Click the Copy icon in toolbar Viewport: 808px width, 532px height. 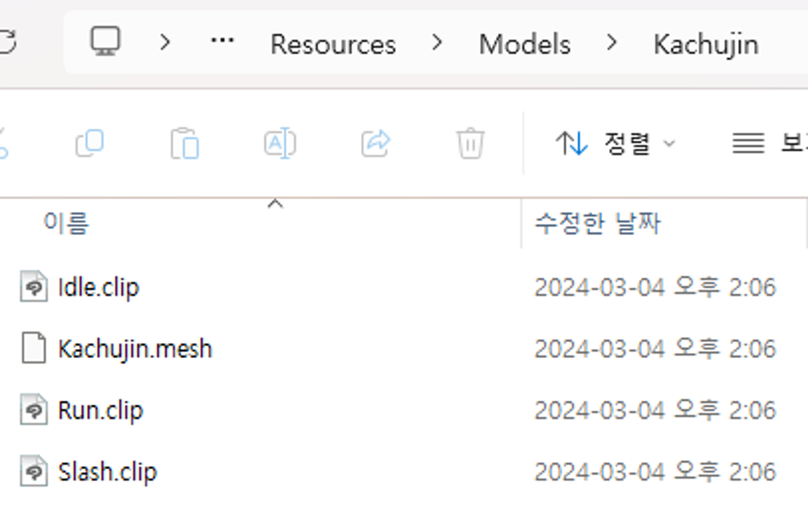pos(90,143)
